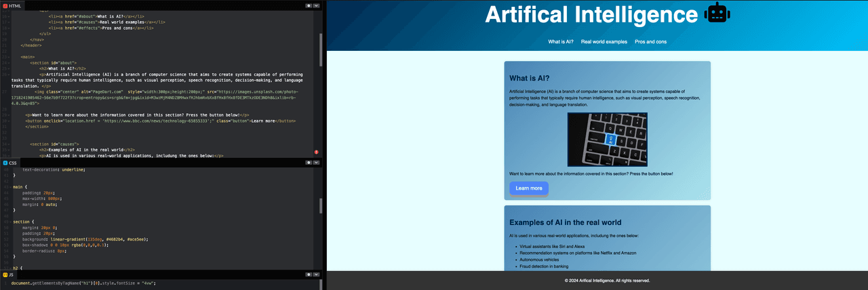This screenshot has height=290, width=868.
Task: Open the CSS editor settings gear
Action: tap(309, 163)
